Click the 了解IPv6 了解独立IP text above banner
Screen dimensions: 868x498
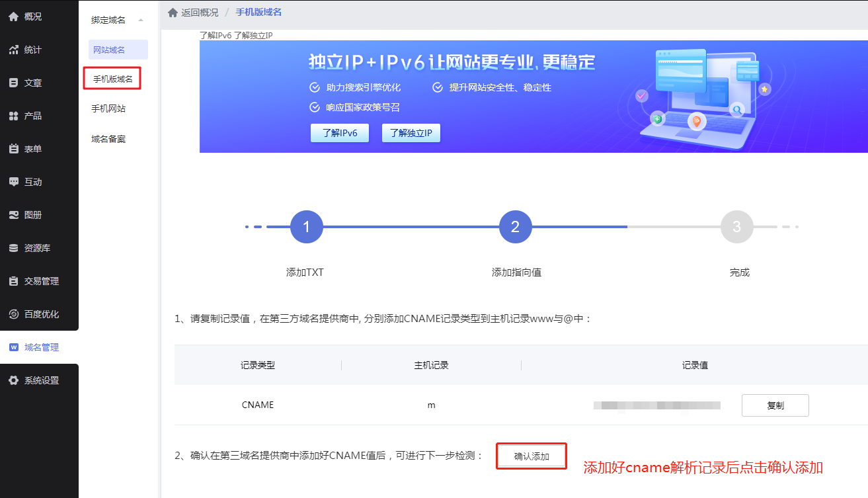pos(236,35)
